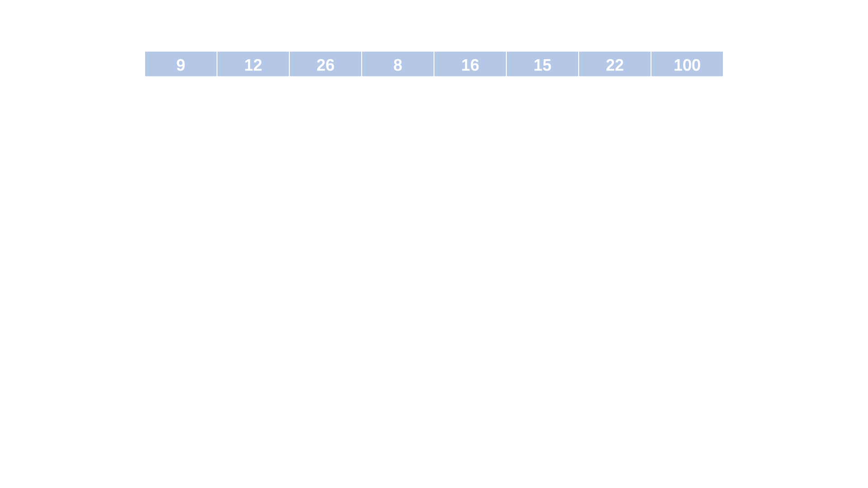Select the cell showing value 26
This screenshot has height=488, width=868.
point(325,64)
